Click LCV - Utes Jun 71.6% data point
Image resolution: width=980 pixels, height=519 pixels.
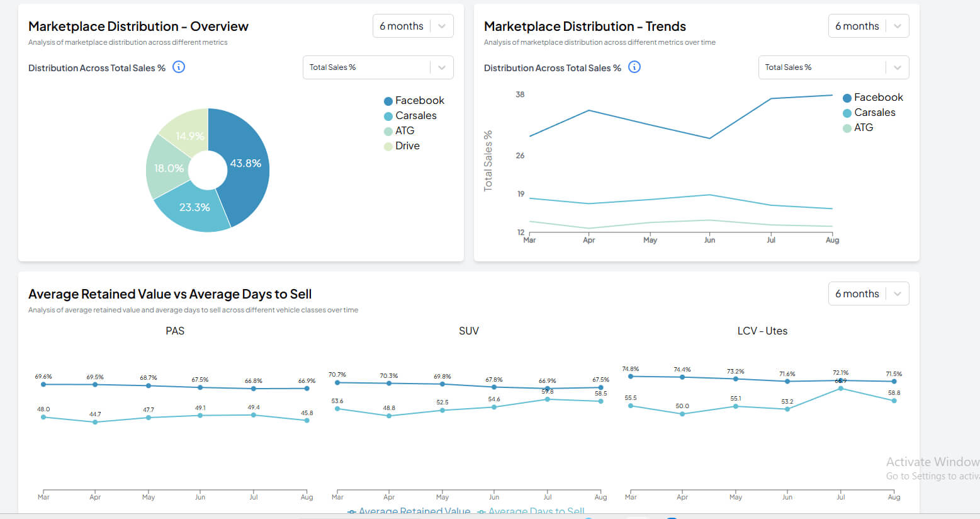[787, 381]
